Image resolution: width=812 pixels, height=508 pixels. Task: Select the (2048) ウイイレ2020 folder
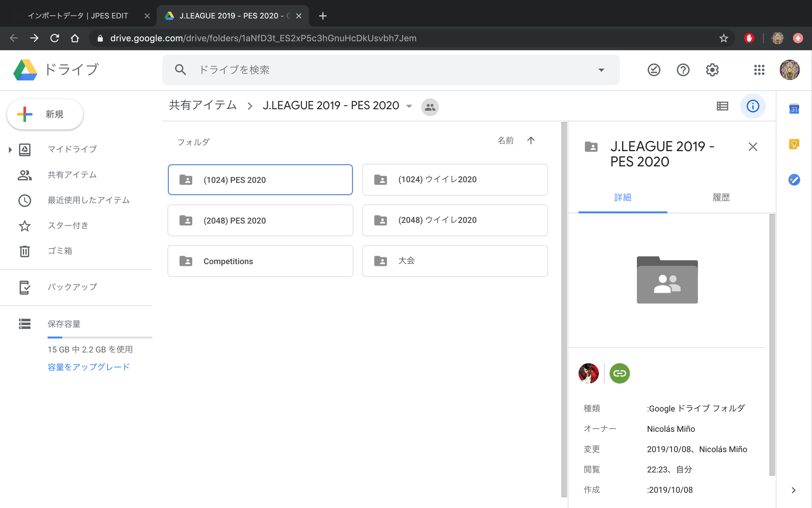[455, 221]
